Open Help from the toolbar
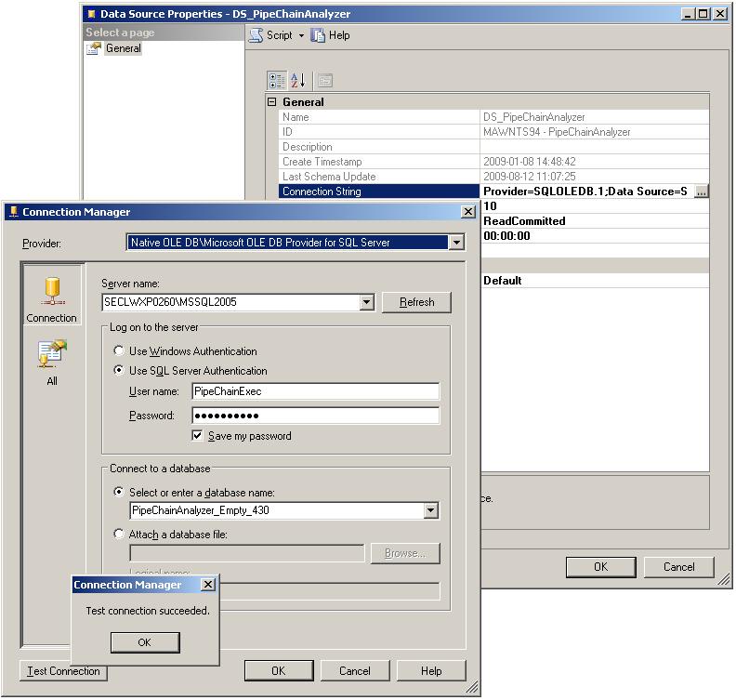The height and width of the screenshot is (700, 736). [330, 35]
